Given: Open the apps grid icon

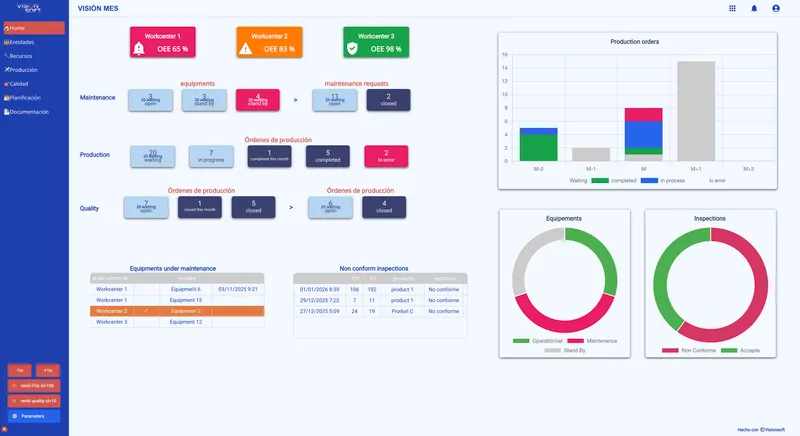Looking at the screenshot, I should (x=732, y=8).
